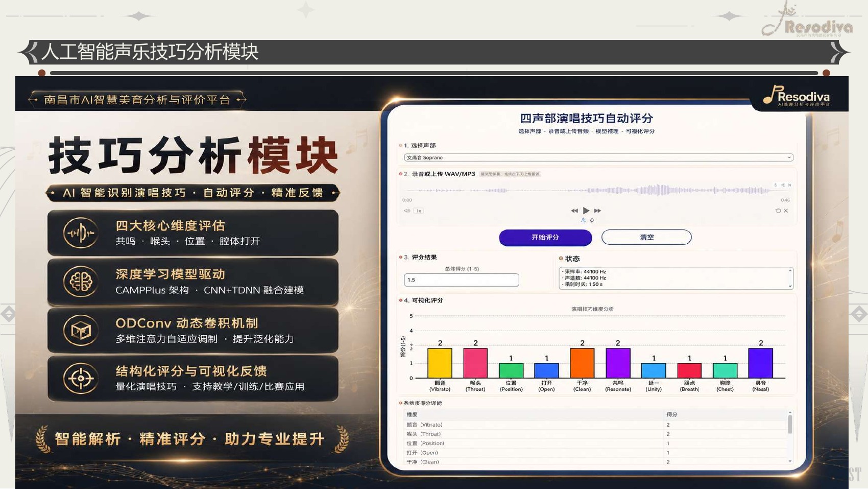
Task: Select the 颤音 (Vibrato) table row
Action: pos(595,425)
